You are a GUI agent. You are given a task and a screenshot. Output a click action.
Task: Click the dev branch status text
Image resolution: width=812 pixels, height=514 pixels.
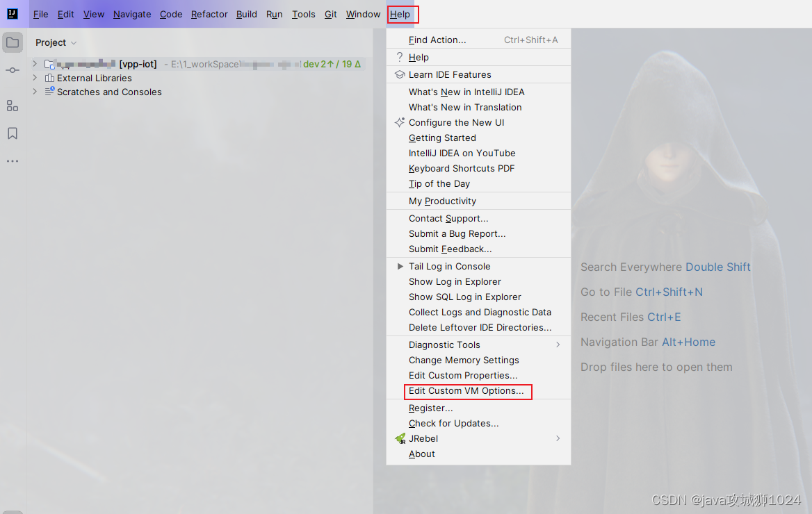click(332, 64)
